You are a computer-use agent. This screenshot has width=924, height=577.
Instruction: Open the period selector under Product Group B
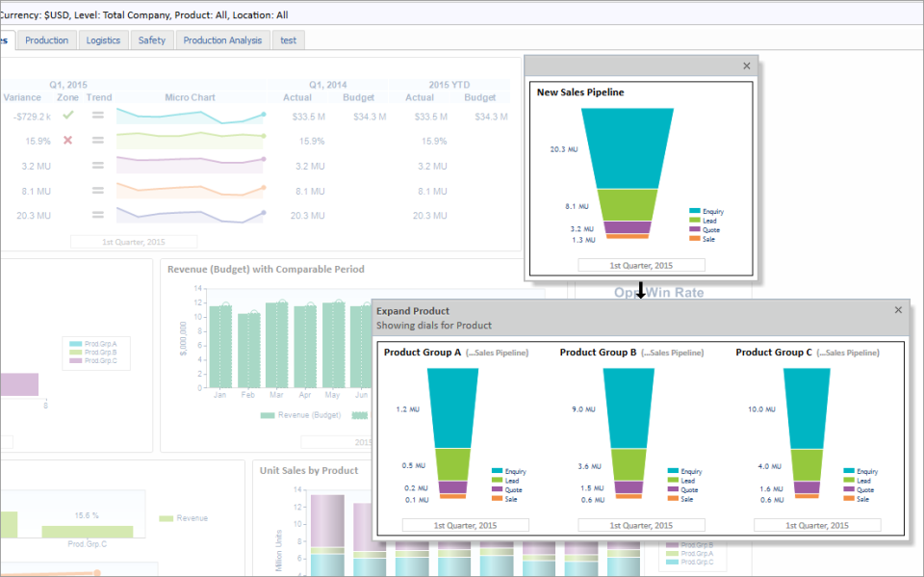coord(641,525)
